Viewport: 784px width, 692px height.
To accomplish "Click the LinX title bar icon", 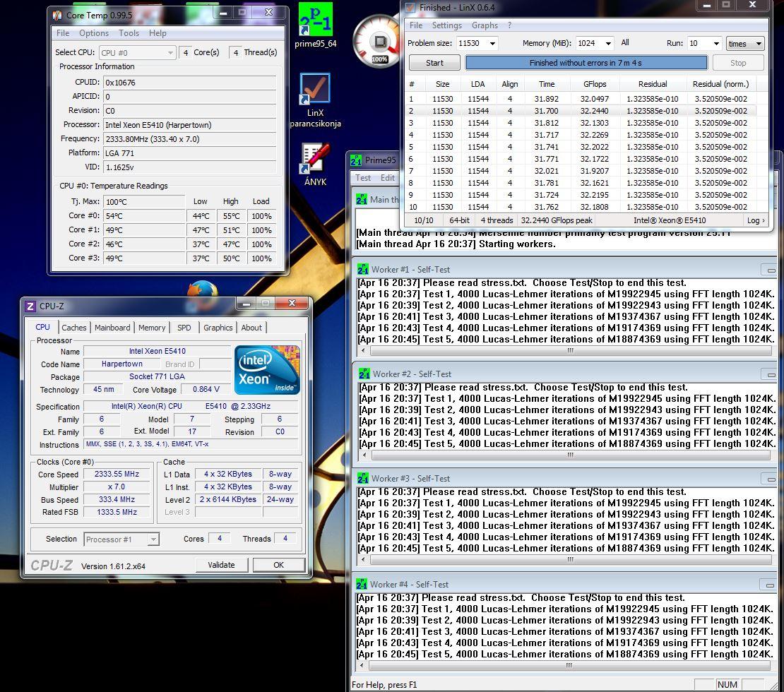I will pos(410,8).
